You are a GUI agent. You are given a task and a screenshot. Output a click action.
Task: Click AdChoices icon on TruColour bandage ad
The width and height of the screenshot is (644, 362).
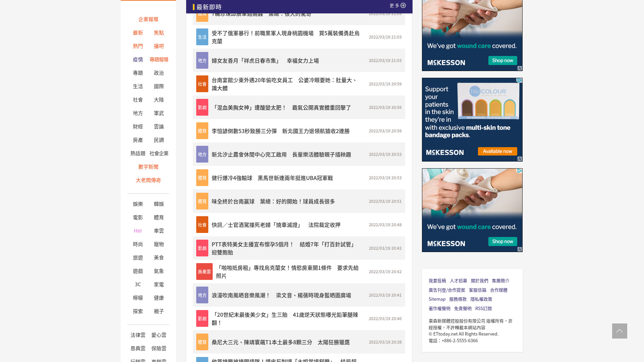tap(519, 80)
